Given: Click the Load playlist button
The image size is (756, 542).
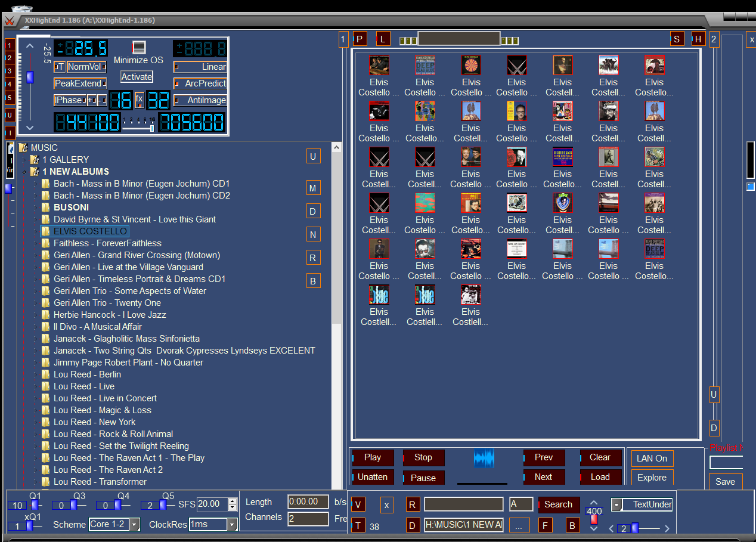Looking at the screenshot, I should (600, 477).
